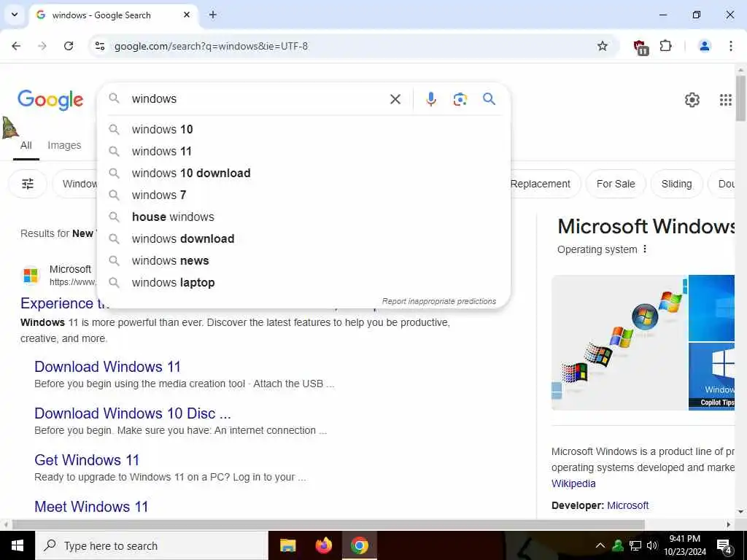Viewport: 747px width, 560px height.
Task: Click the Google logo
Action: (50, 100)
